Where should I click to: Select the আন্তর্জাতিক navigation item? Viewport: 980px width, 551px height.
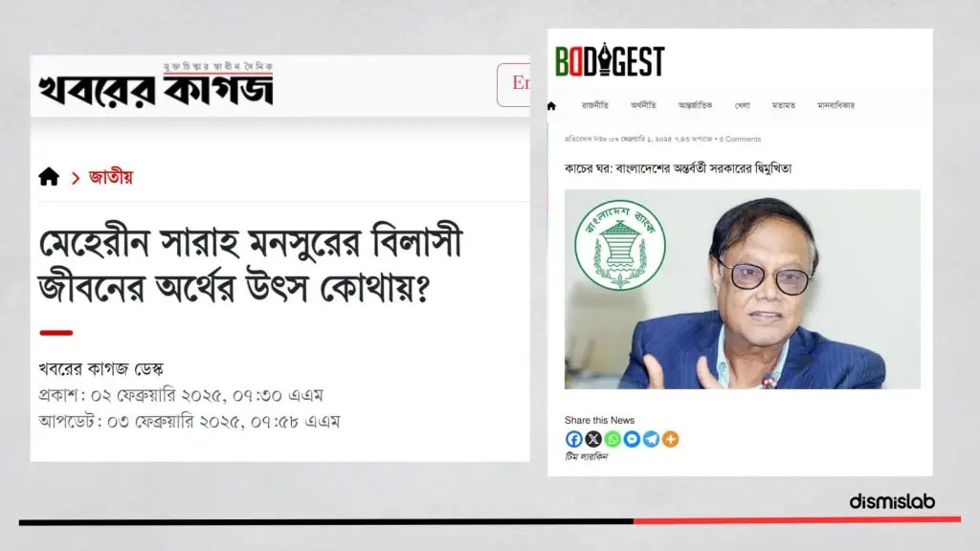pyautogui.click(x=696, y=105)
